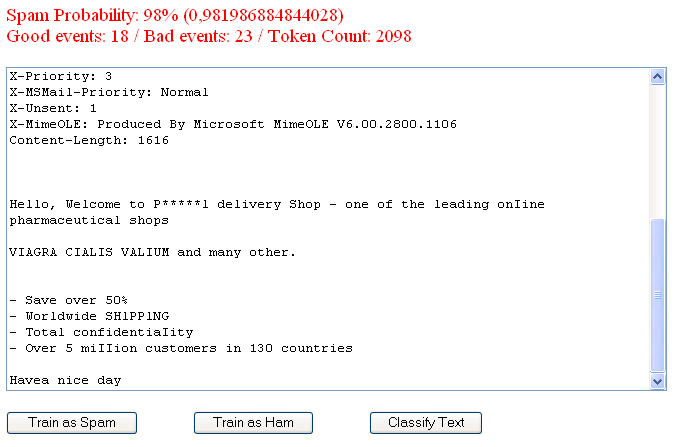Click the scrollbar down arrow
Screen dimensions: 679x447
click(x=657, y=381)
